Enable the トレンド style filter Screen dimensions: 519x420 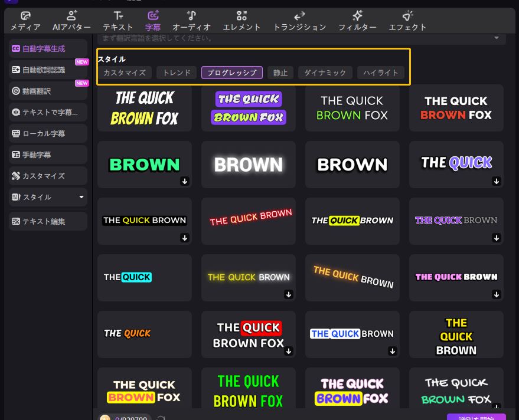coord(177,73)
